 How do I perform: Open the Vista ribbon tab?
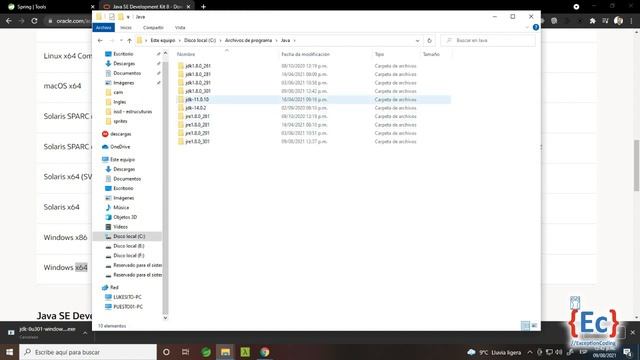[x=180, y=27]
